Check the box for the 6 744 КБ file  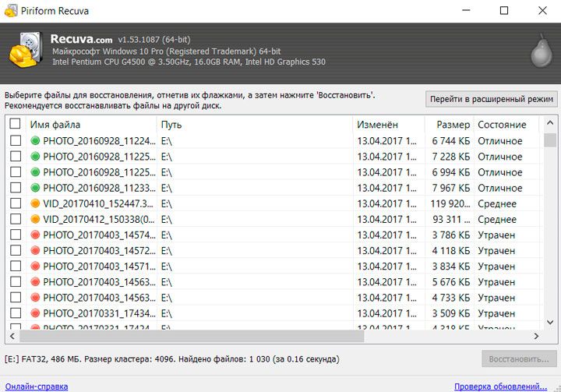pos(16,140)
